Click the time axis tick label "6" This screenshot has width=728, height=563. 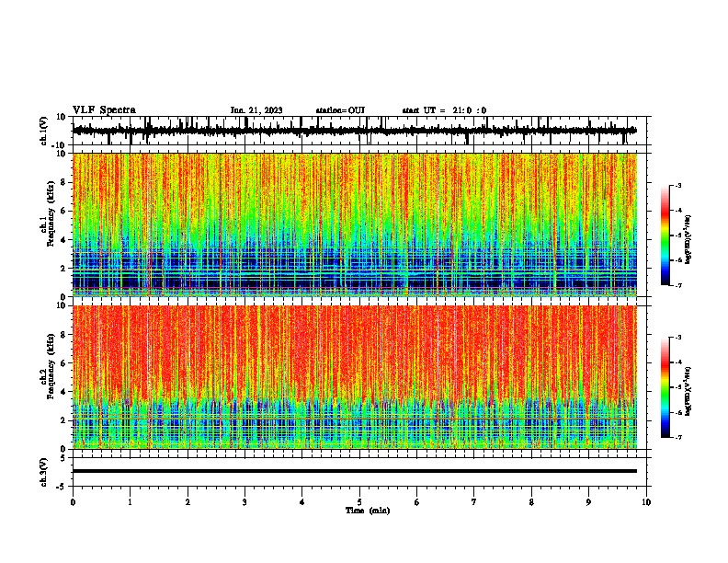(x=417, y=502)
